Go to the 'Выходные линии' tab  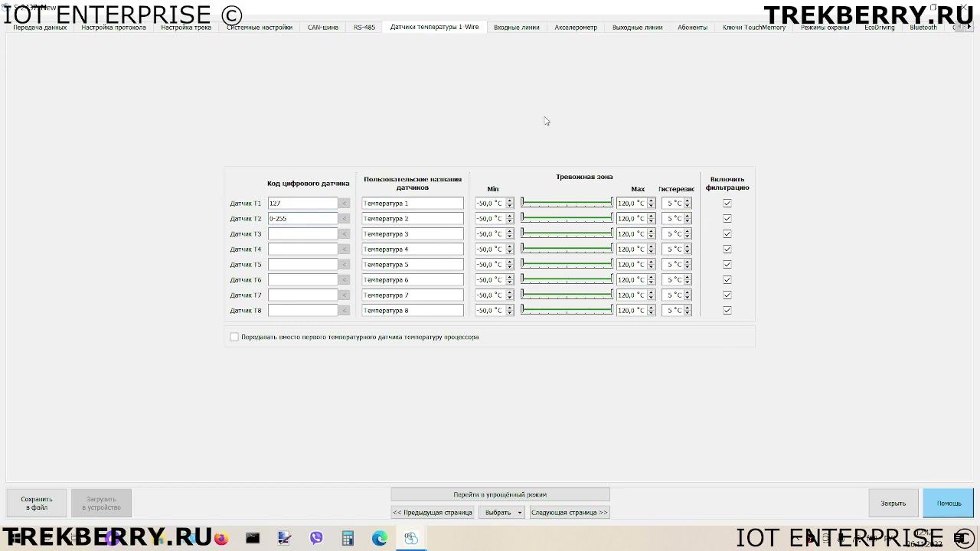pos(638,28)
